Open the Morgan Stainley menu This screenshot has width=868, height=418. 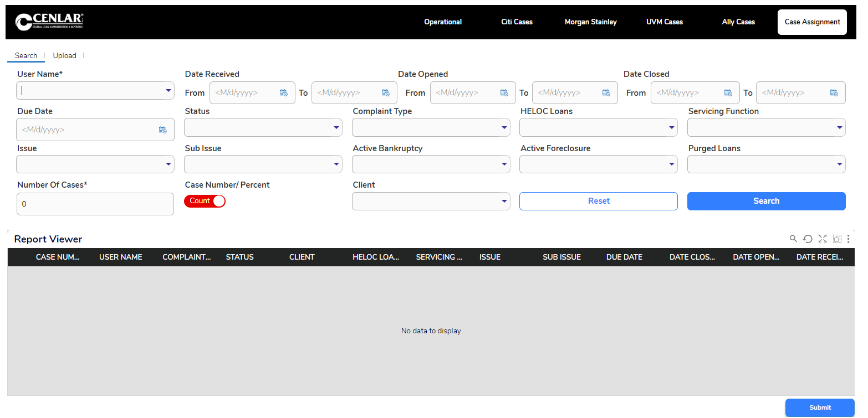coord(591,22)
